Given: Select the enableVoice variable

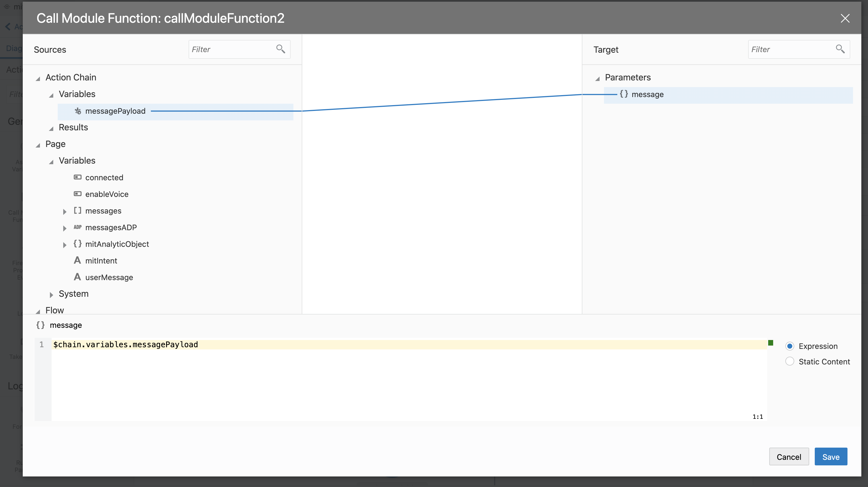Looking at the screenshot, I should pyautogui.click(x=106, y=194).
